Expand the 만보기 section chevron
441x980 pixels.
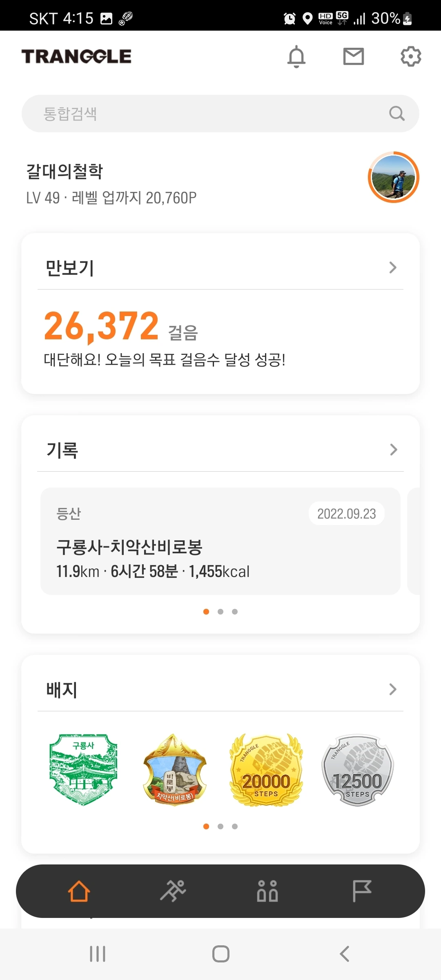(393, 267)
